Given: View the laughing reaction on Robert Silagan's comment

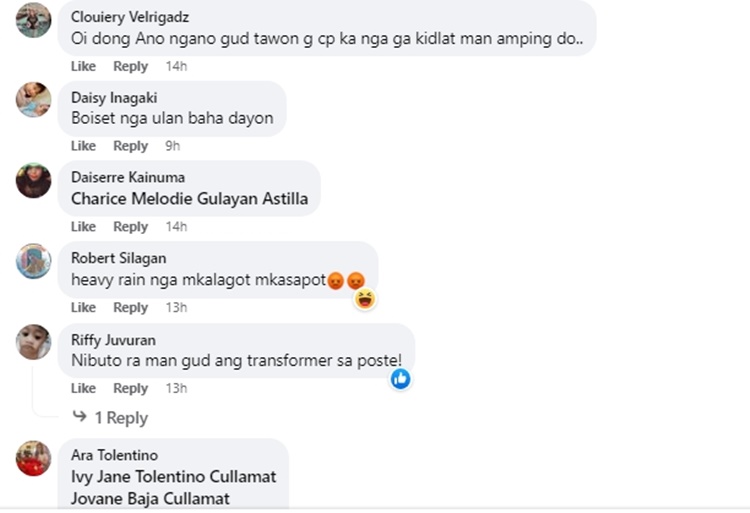Looking at the screenshot, I should coord(365,298).
